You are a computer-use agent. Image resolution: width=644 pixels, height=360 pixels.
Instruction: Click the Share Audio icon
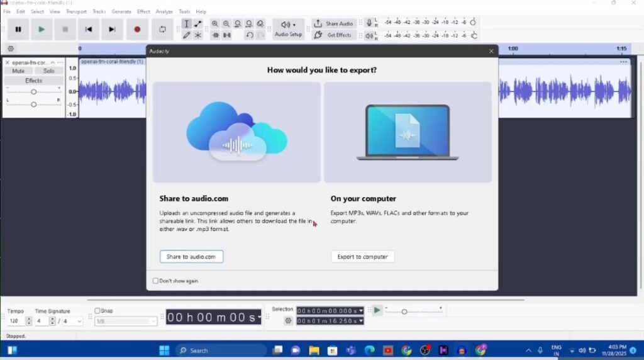318,23
